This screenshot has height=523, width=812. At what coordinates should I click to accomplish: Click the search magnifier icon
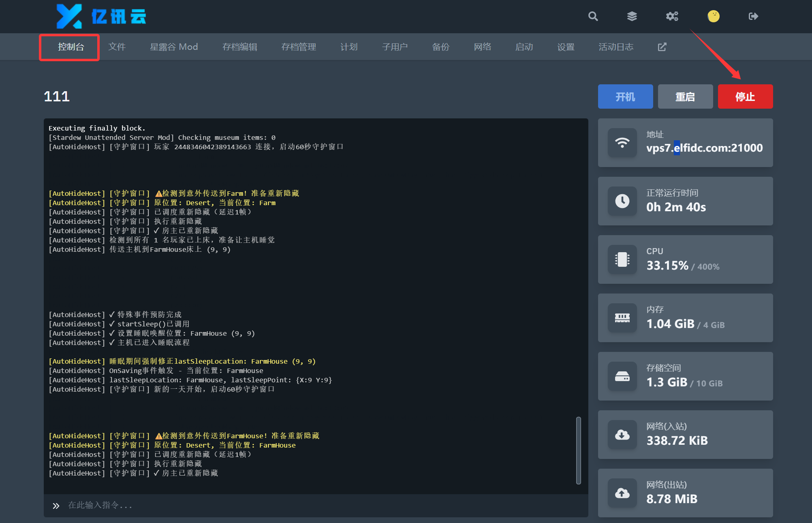click(x=593, y=16)
